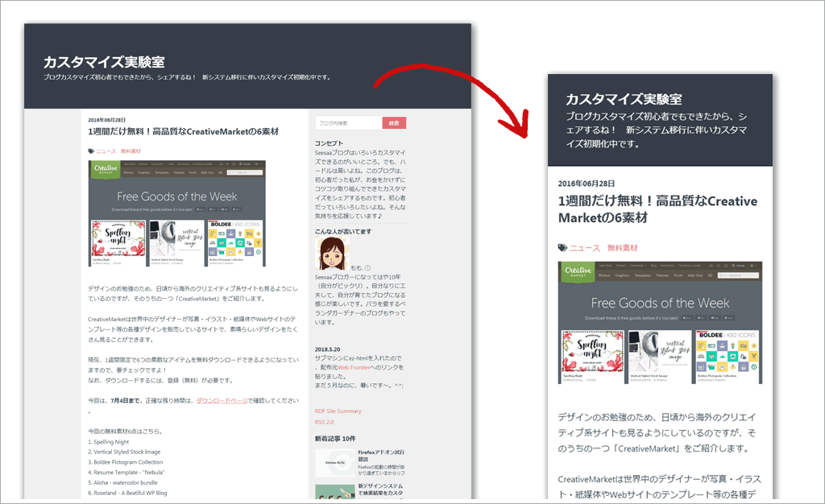Open the desktop article title about CreativeMarket
This screenshot has width=825, height=504.
coord(183,131)
